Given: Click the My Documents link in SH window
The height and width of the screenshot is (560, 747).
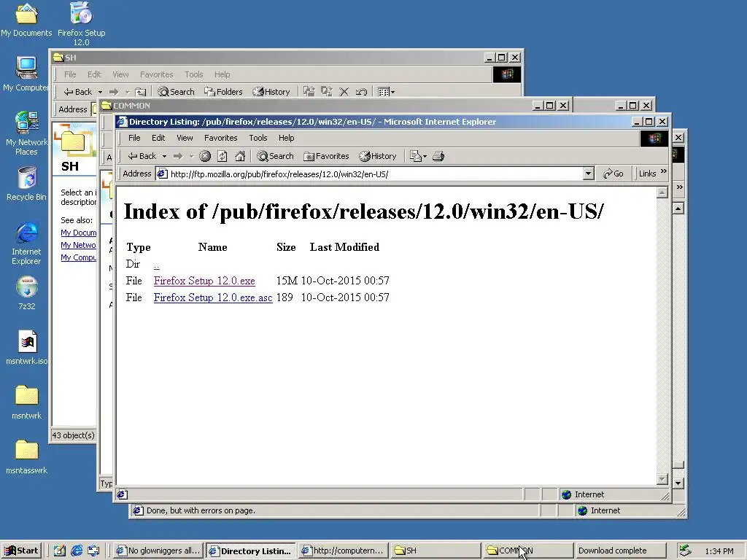Looking at the screenshot, I should [x=79, y=233].
